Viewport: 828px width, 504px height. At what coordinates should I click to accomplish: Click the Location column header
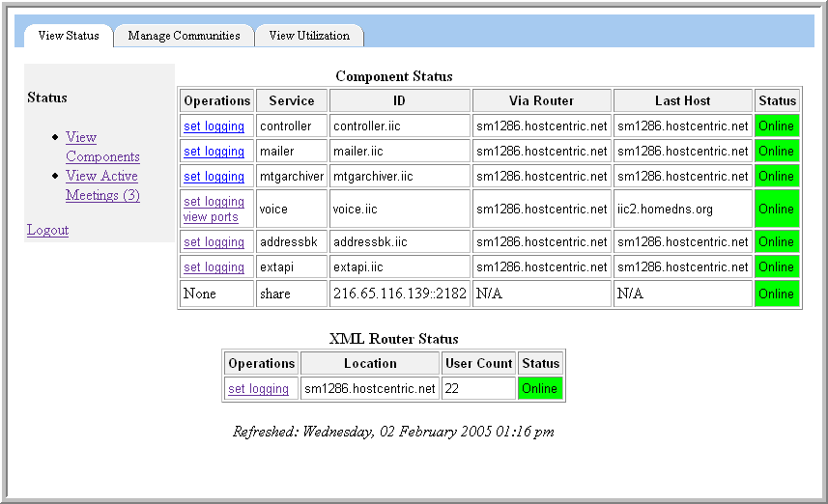coord(370,364)
